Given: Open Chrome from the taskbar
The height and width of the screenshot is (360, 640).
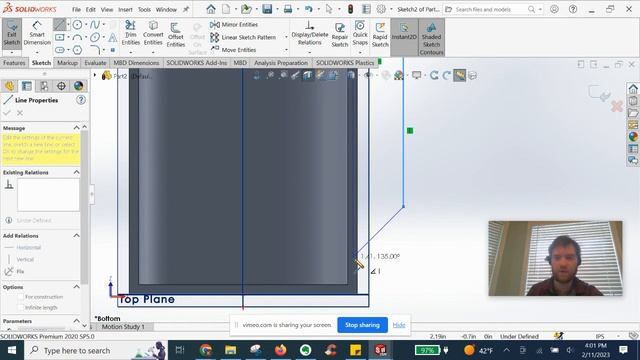Looking at the screenshot, I should 206,350.
